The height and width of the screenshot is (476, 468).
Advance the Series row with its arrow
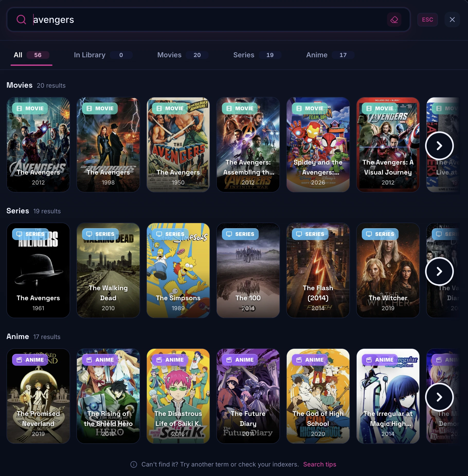439,271
